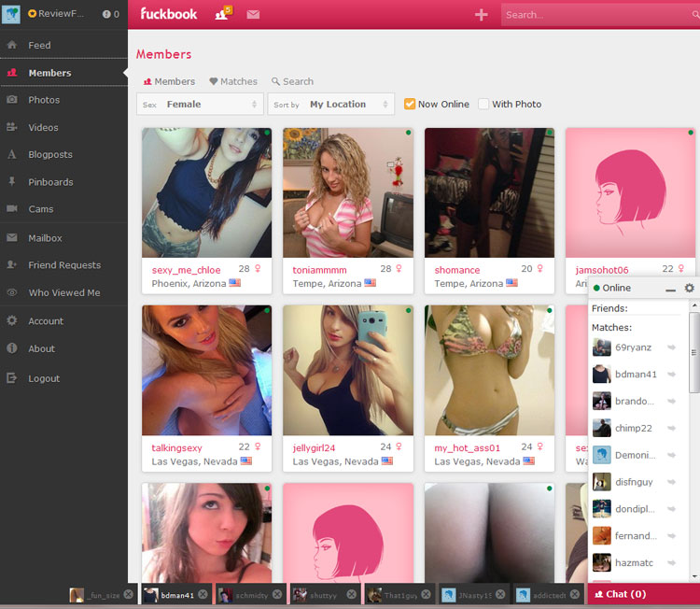Open the friend requests icon in top bar
Image resolution: width=700 pixels, height=609 pixels.
pos(223,13)
